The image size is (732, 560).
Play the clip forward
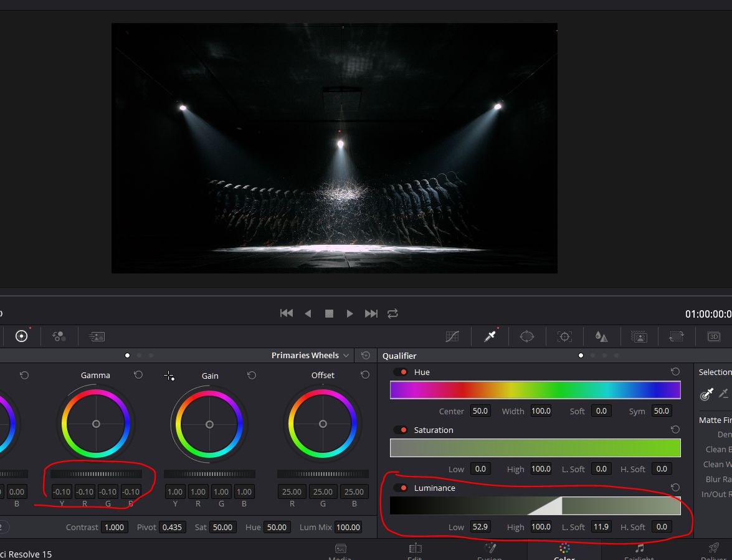click(x=349, y=313)
